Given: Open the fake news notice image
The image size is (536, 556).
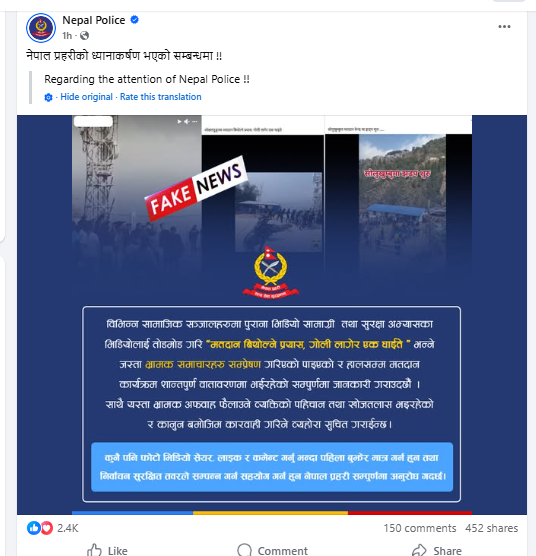Looking at the screenshot, I should click(x=272, y=315).
